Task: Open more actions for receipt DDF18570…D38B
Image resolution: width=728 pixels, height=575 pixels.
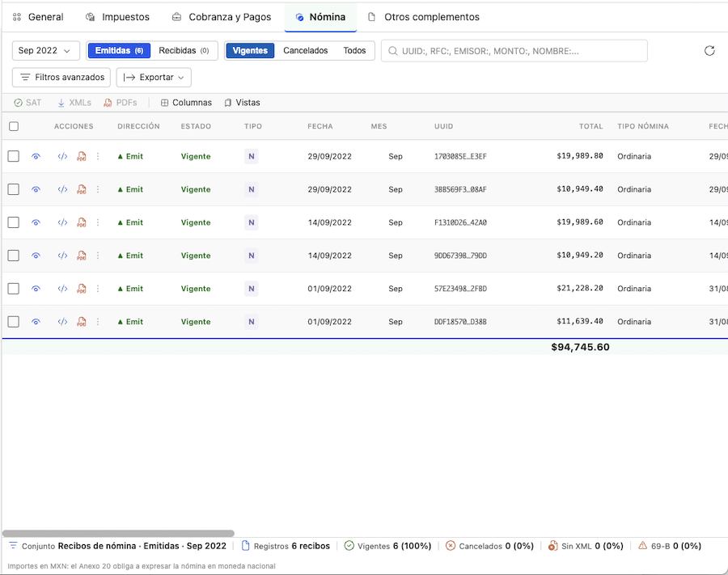Action: (98, 322)
